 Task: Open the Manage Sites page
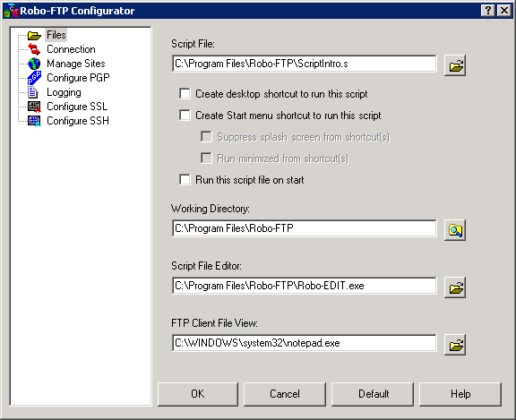tap(75, 64)
